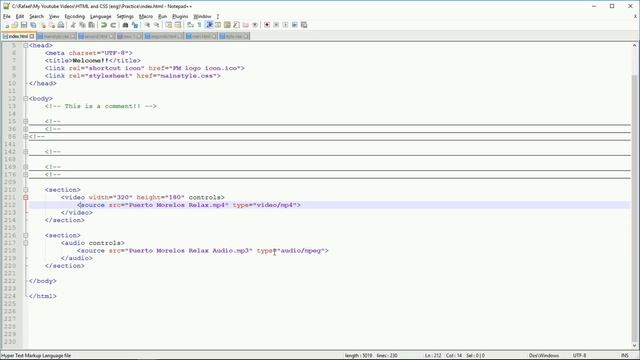The width and height of the screenshot is (640, 360).
Task: Click the Open file toolbar icon
Action: 15,25
